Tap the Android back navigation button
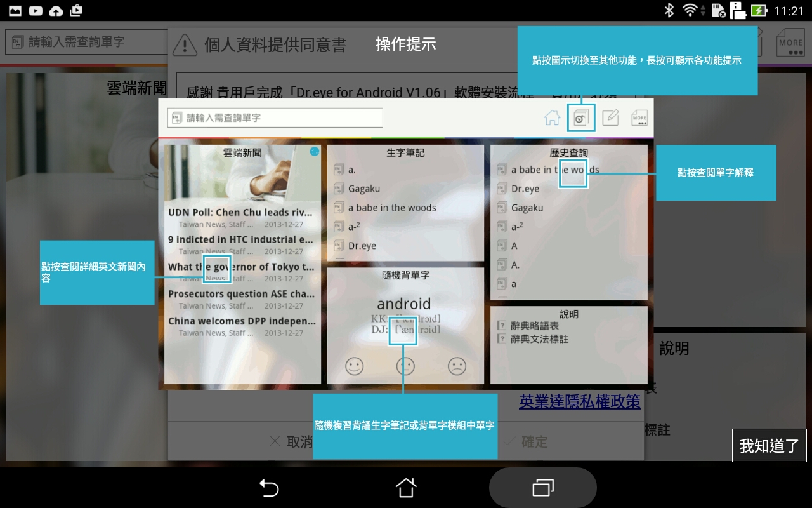This screenshot has height=508, width=812. [269, 488]
